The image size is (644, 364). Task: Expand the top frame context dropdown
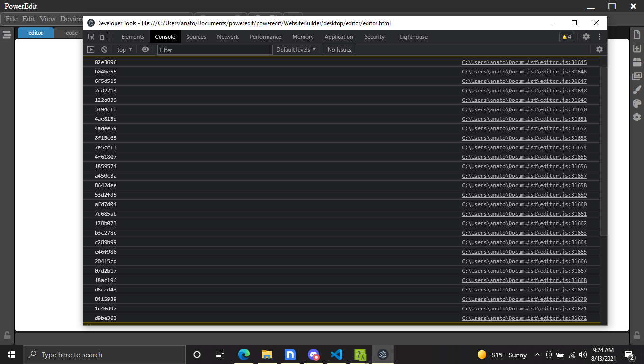click(x=124, y=49)
